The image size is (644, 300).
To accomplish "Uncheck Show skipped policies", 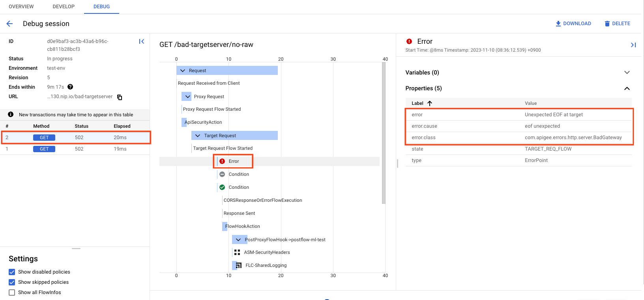I will pos(12,282).
